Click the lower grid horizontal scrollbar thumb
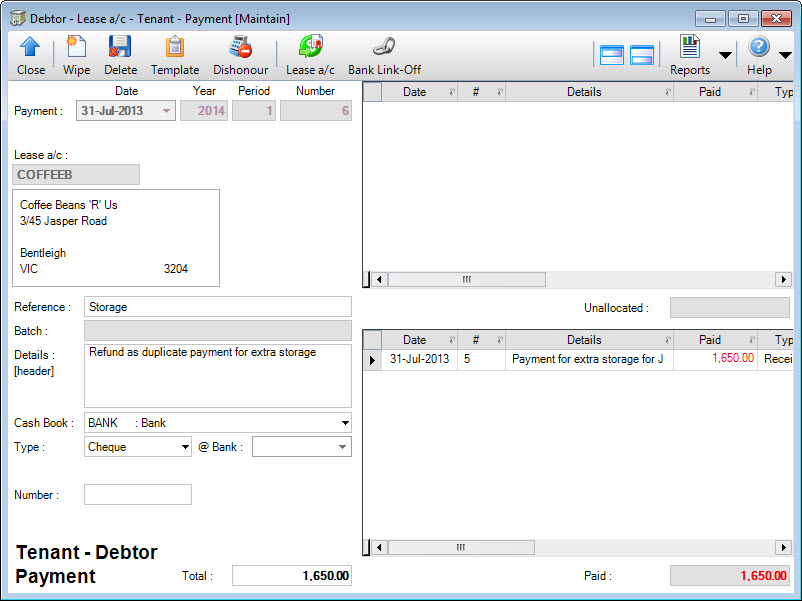The image size is (802, 601). point(461,547)
